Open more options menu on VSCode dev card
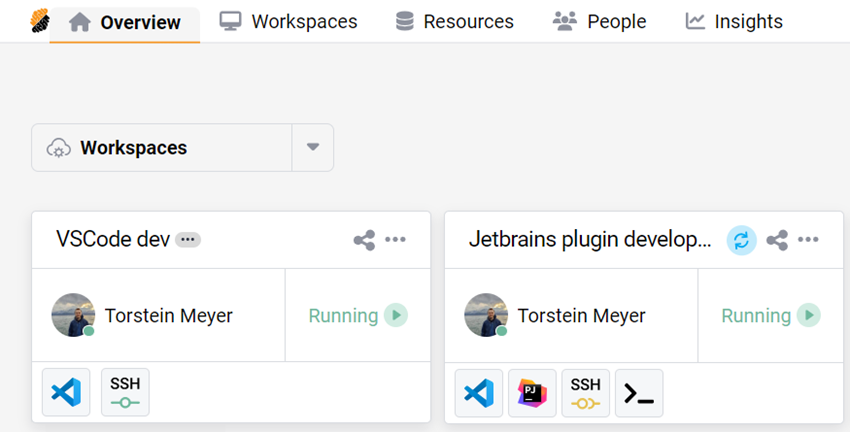The image size is (850, 432). pos(396,240)
